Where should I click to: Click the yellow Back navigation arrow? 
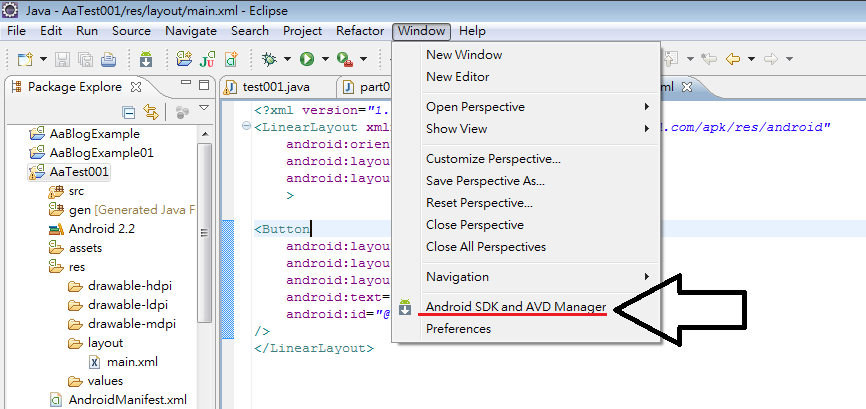(733, 59)
